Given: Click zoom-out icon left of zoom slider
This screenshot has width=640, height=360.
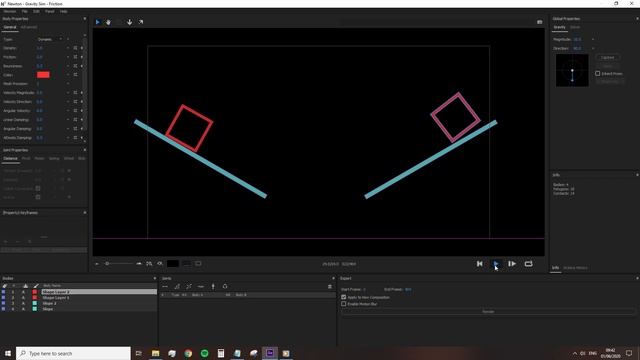Looking at the screenshot, I should [97, 264].
